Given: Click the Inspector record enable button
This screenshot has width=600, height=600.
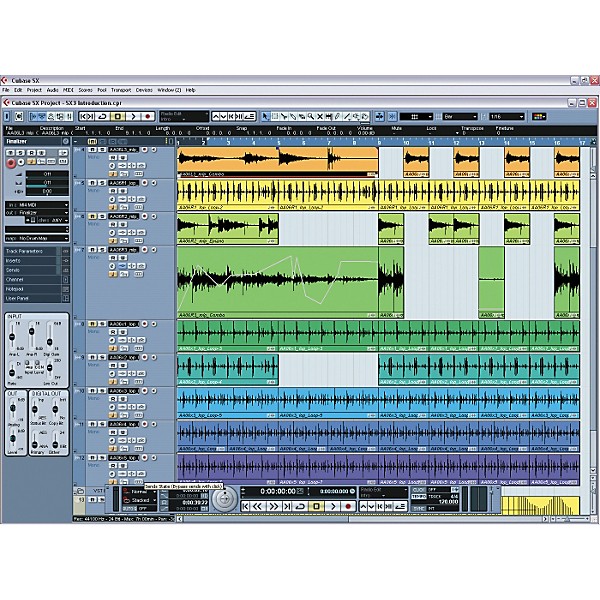Looking at the screenshot, I should pos(11,162).
